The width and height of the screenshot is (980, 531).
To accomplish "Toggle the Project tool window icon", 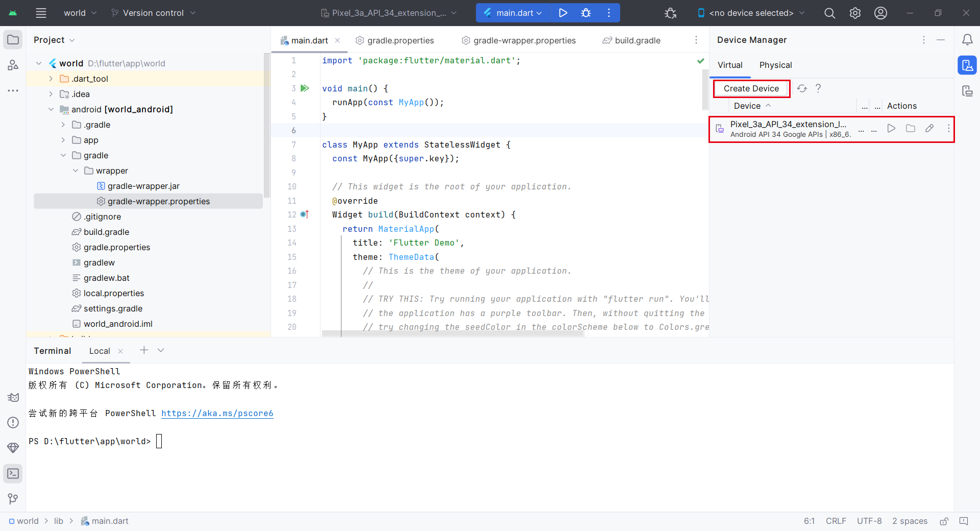I will tap(13, 39).
